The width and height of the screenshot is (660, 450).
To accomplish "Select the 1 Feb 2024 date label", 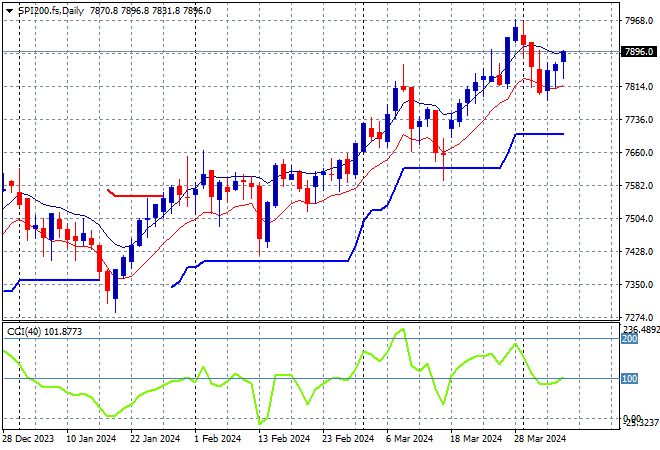I will point(218,439).
